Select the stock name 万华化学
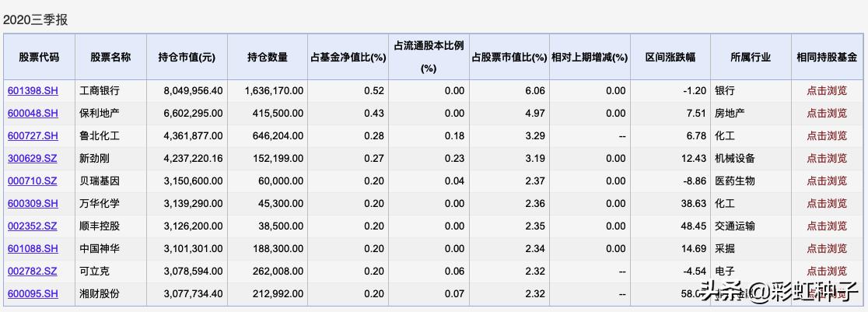The height and width of the screenshot is (312, 868). (100, 204)
